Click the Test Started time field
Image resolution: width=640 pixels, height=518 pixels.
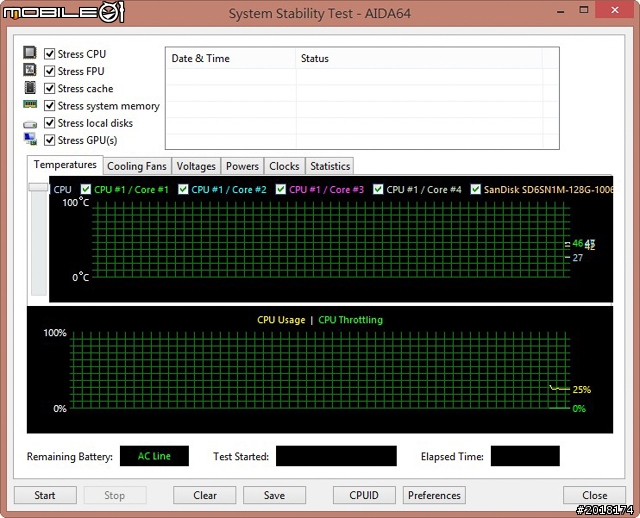coord(336,456)
